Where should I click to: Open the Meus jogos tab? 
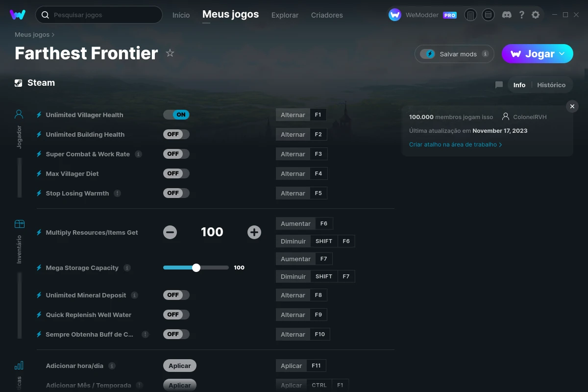(231, 14)
